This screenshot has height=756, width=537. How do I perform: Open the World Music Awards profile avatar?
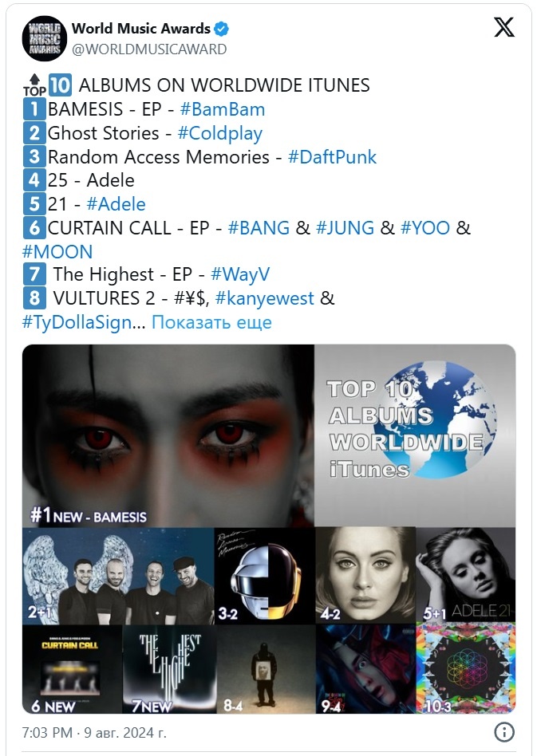click(x=45, y=38)
